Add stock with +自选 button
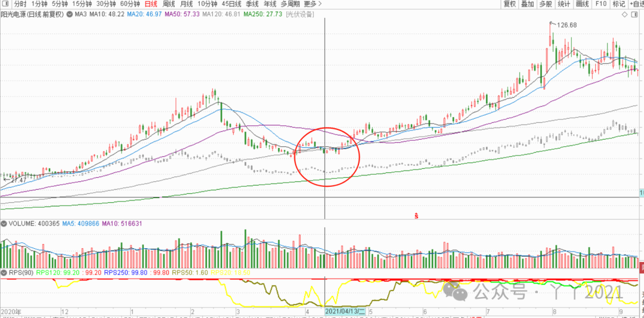Screen dimensions: 644x318 pyautogui.click(x=636, y=4)
